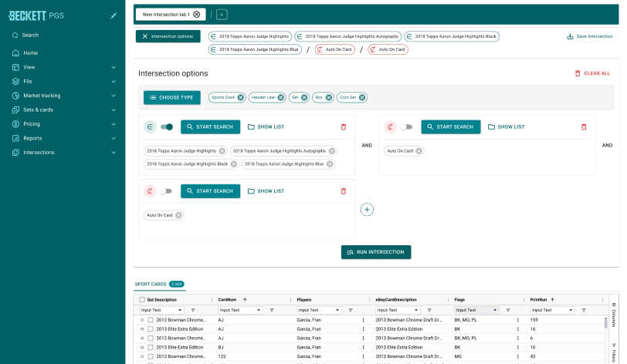
Task: Open Home from the sidebar
Action: pos(30,52)
